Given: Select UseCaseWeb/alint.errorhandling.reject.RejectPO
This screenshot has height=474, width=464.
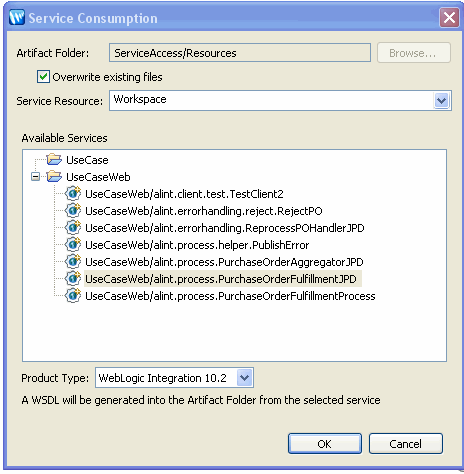Looking at the screenshot, I should click(x=204, y=211).
